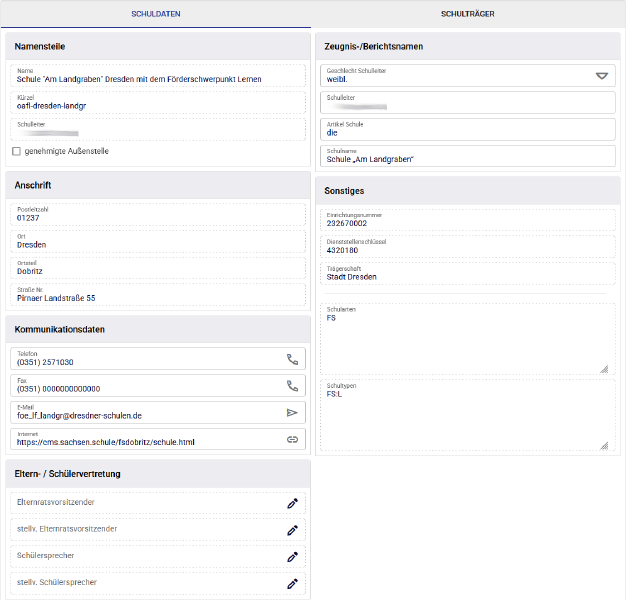The height and width of the screenshot is (600, 626).
Task: Click the send icon in E-Mail field
Action: tap(292, 412)
